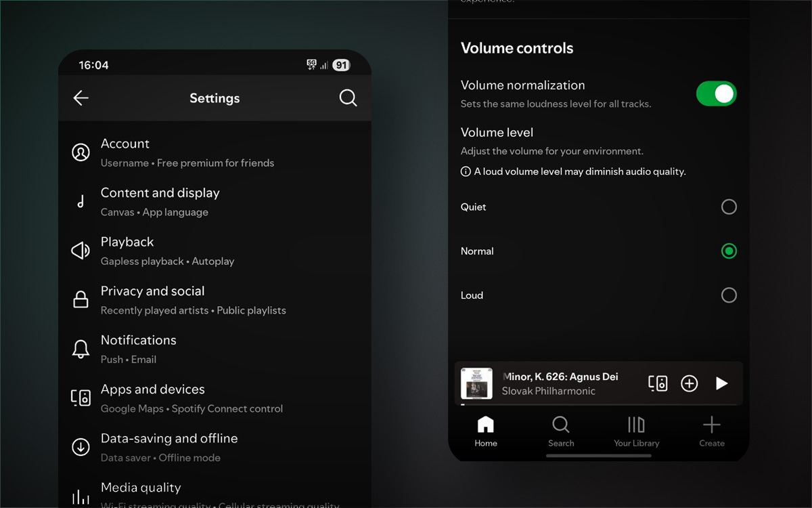Image resolution: width=812 pixels, height=508 pixels.
Task: Click the Playback speaker icon
Action: (x=81, y=251)
